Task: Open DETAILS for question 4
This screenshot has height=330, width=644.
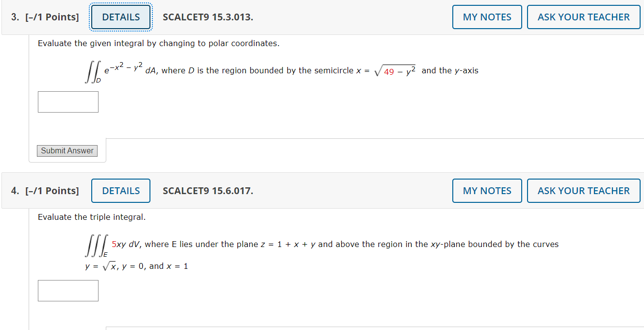Action: [x=120, y=190]
